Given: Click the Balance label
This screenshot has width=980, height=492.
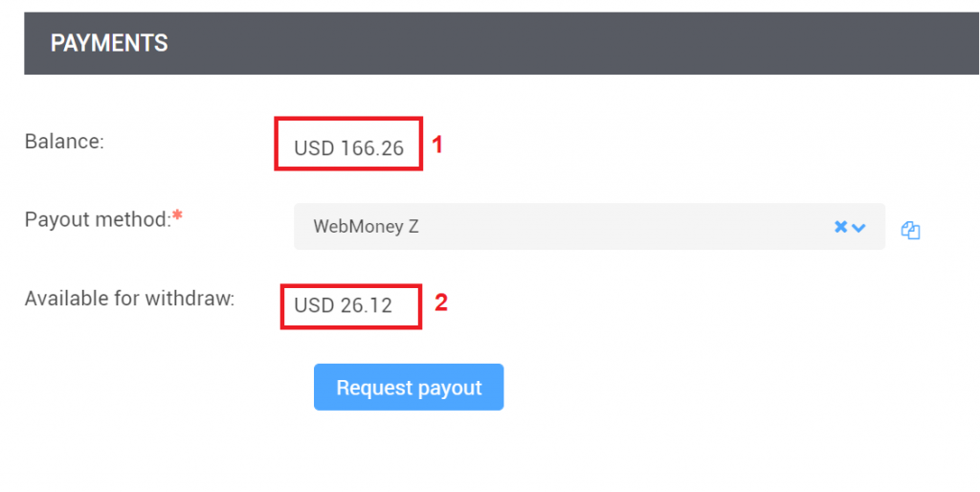Looking at the screenshot, I should point(64,141).
